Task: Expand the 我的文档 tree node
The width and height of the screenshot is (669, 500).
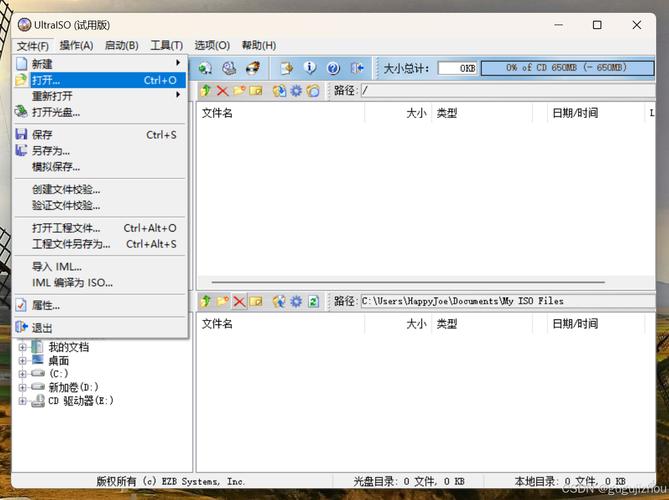Action: coord(23,347)
